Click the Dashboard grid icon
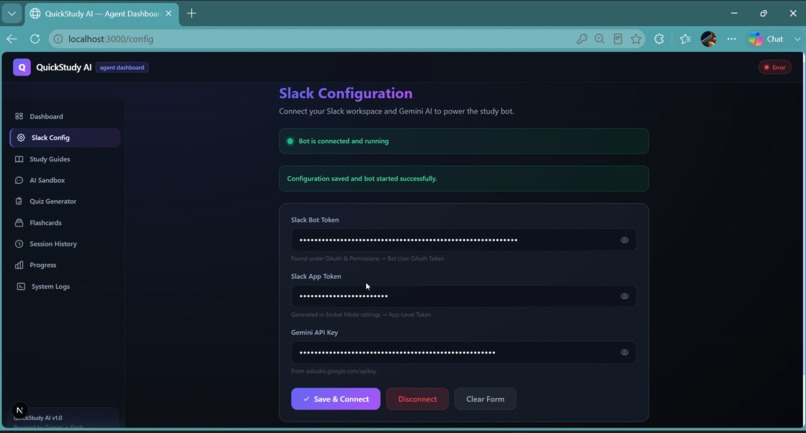806x433 pixels. point(19,116)
